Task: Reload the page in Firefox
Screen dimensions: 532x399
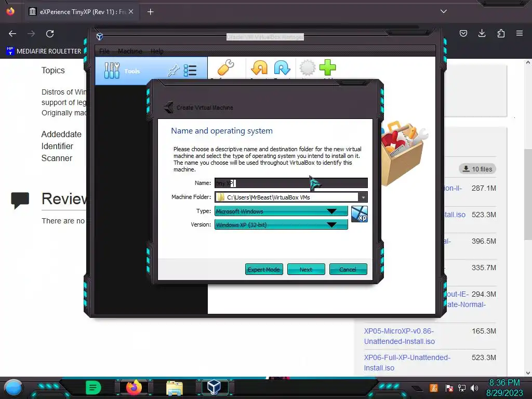Action: pos(50,34)
